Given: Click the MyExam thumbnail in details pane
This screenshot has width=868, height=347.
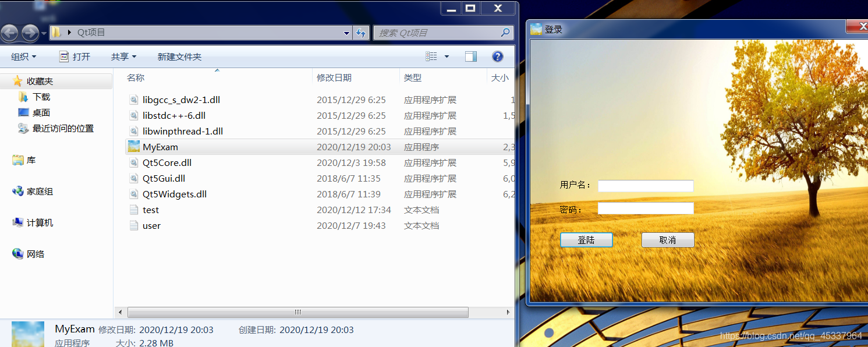Looking at the screenshot, I should click(27, 334).
